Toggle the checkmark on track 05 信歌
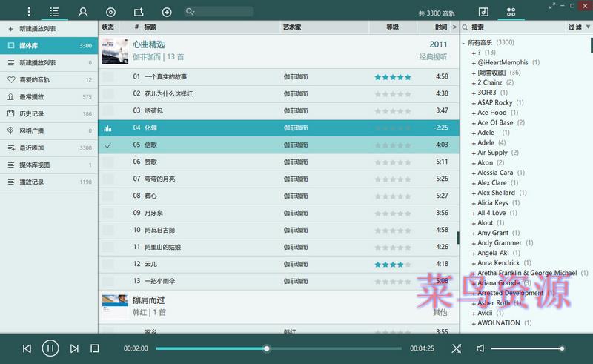 click(107, 145)
